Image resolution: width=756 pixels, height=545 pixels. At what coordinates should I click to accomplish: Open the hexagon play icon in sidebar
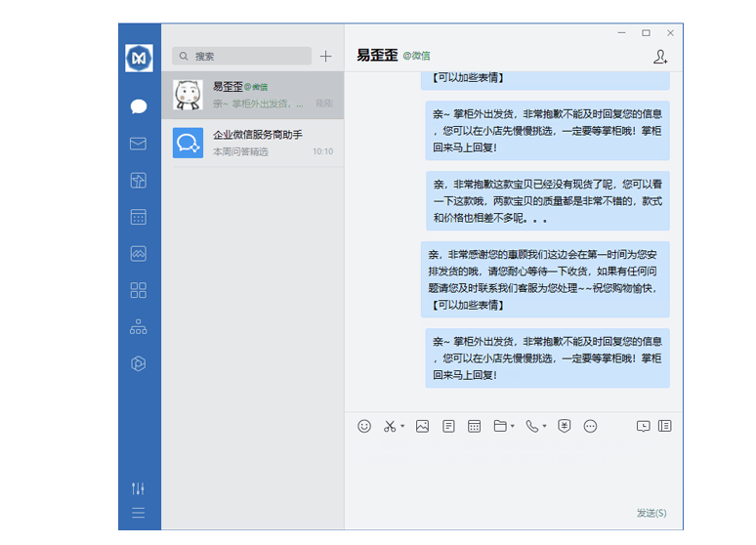[x=139, y=363]
